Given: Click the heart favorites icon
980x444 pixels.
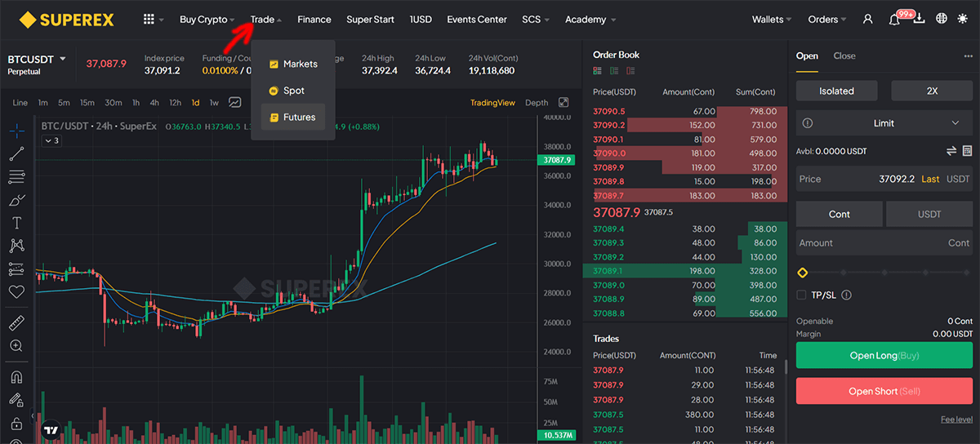Looking at the screenshot, I should pos(16,291).
